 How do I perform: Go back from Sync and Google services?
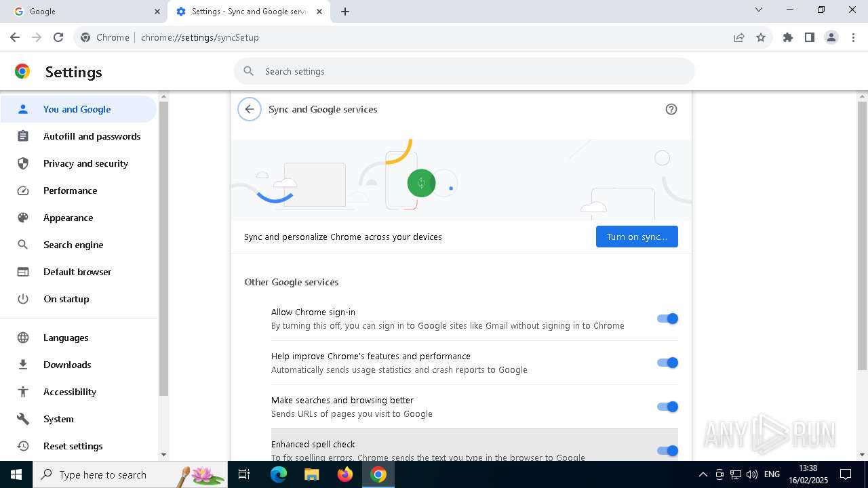tap(250, 109)
